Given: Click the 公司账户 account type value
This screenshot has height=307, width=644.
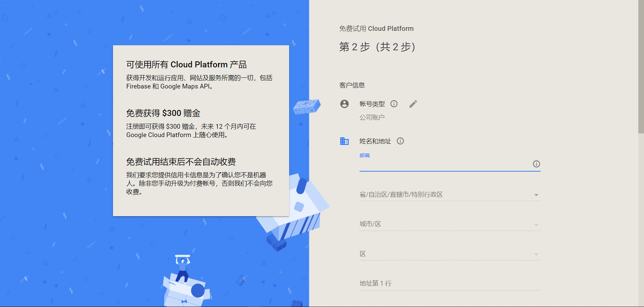Looking at the screenshot, I should point(372,117).
